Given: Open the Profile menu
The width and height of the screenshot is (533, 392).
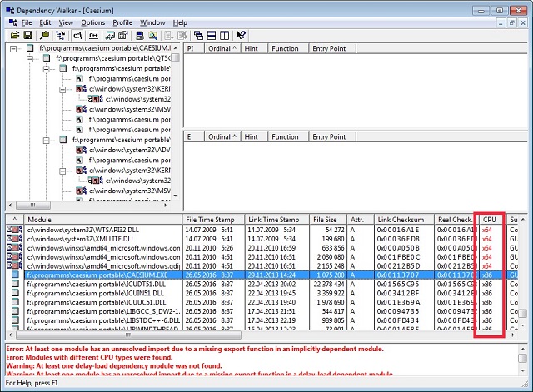Looking at the screenshot, I should [122, 22].
